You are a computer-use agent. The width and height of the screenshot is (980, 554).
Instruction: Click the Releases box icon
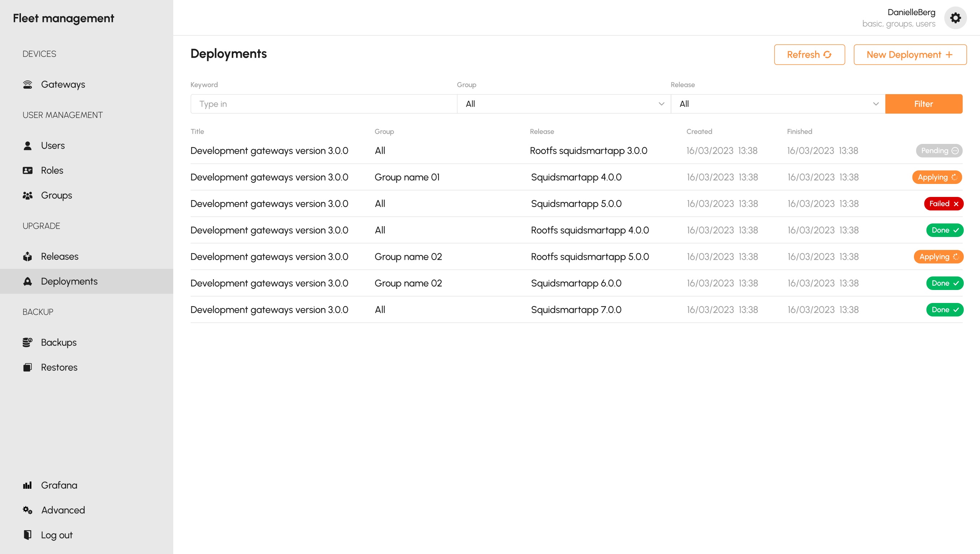27,256
